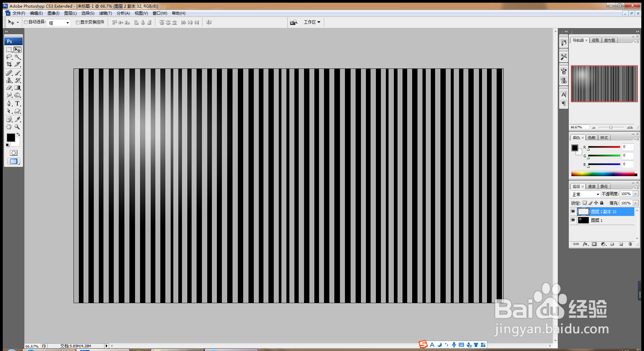Enable the 自动选择 checkbox

[x=26, y=22]
